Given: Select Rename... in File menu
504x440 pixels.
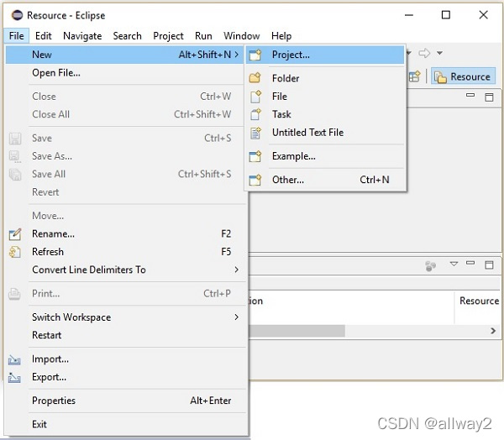Looking at the screenshot, I should (x=124, y=233).
